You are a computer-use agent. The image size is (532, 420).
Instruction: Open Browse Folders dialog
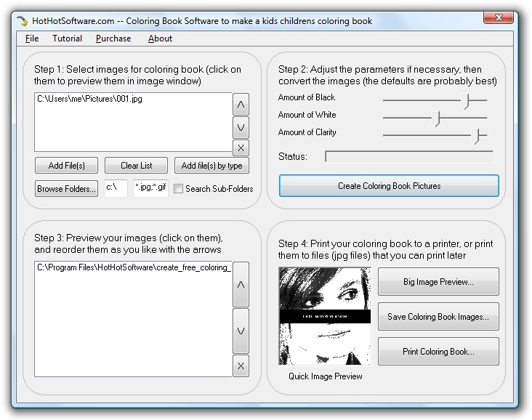[x=67, y=189]
